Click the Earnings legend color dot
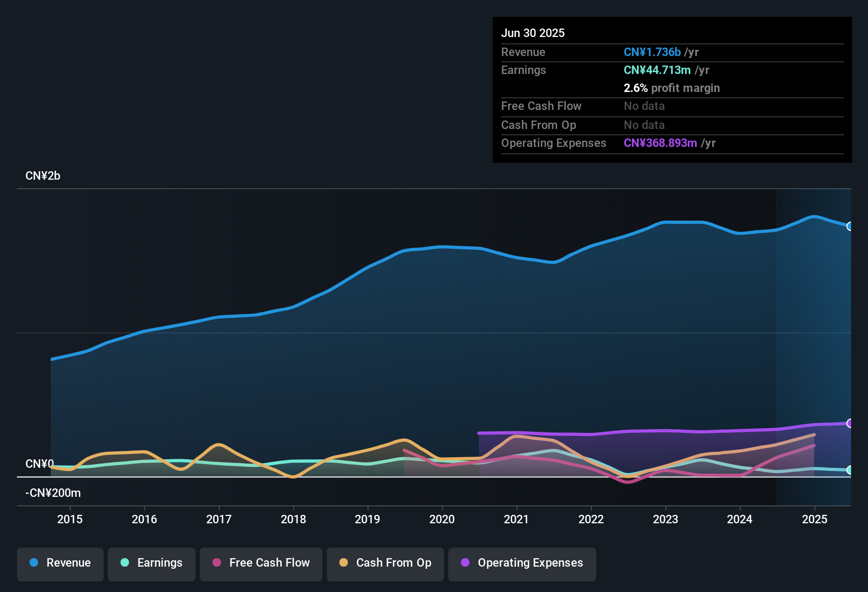 tap(125, 563)
